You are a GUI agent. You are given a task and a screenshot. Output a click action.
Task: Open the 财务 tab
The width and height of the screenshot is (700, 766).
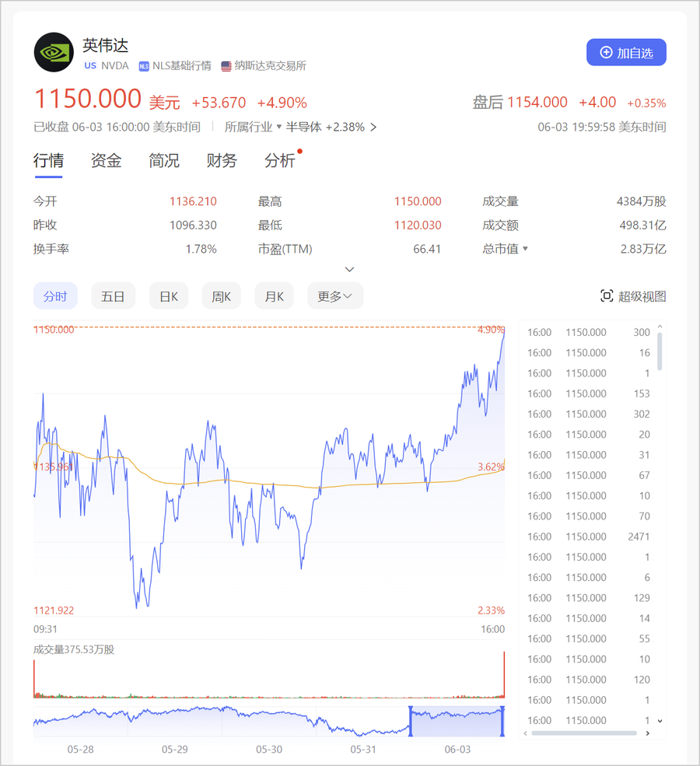pos(222,161)
